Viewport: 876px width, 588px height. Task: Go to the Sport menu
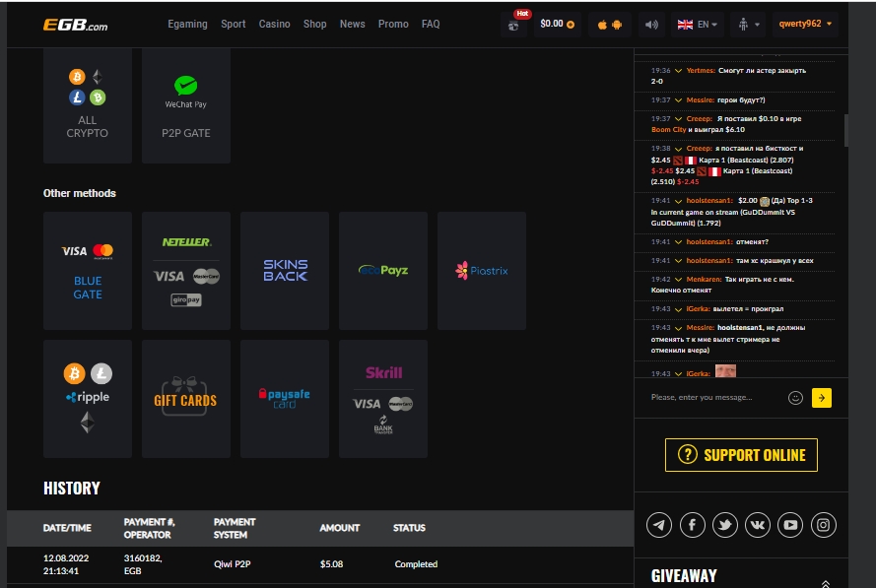point(233,24)
